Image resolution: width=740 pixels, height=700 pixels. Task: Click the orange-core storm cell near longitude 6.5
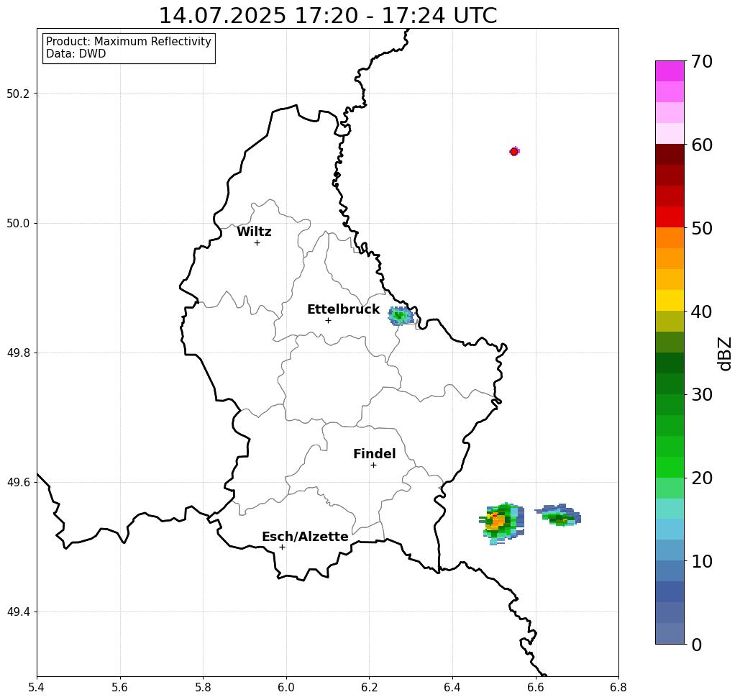coord(502,523)
